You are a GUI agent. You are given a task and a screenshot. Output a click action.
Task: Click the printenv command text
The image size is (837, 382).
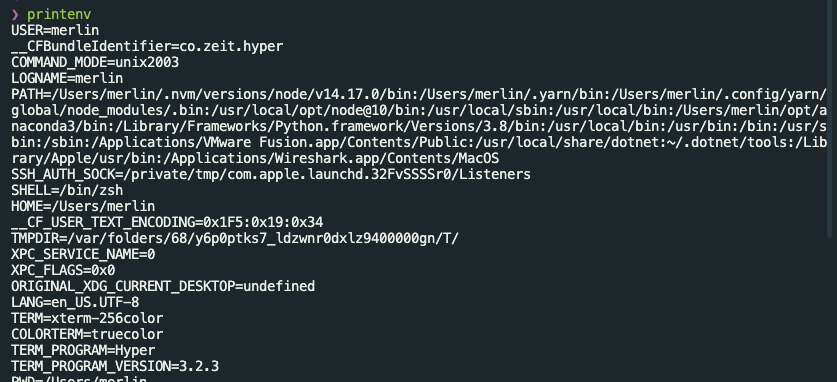coord(59,15)
